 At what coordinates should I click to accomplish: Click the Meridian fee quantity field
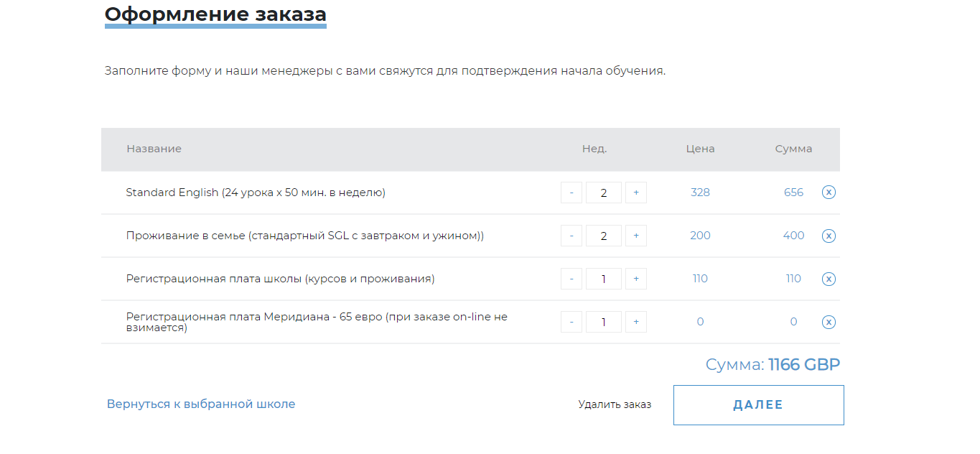click(604, 322)
